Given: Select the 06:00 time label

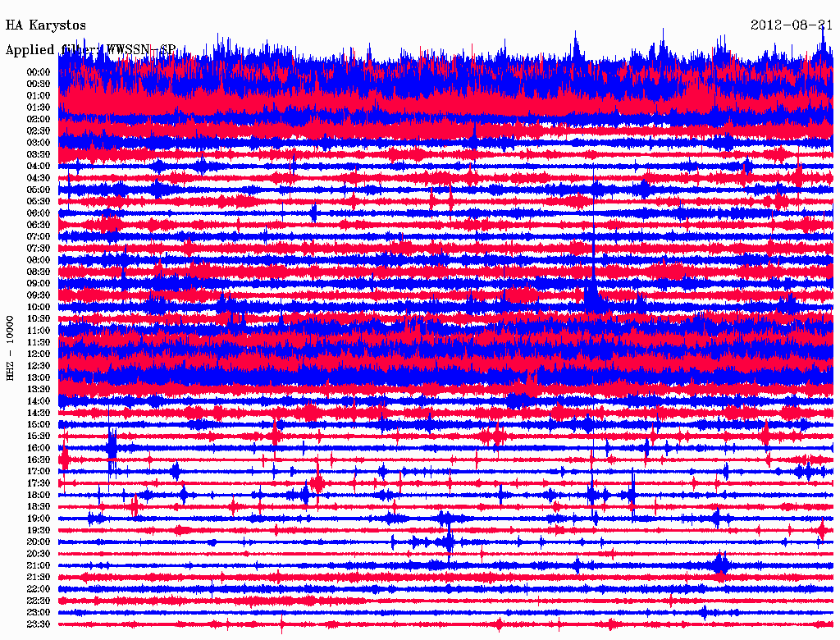Looking at the screenshot, I should click(38, 213).
